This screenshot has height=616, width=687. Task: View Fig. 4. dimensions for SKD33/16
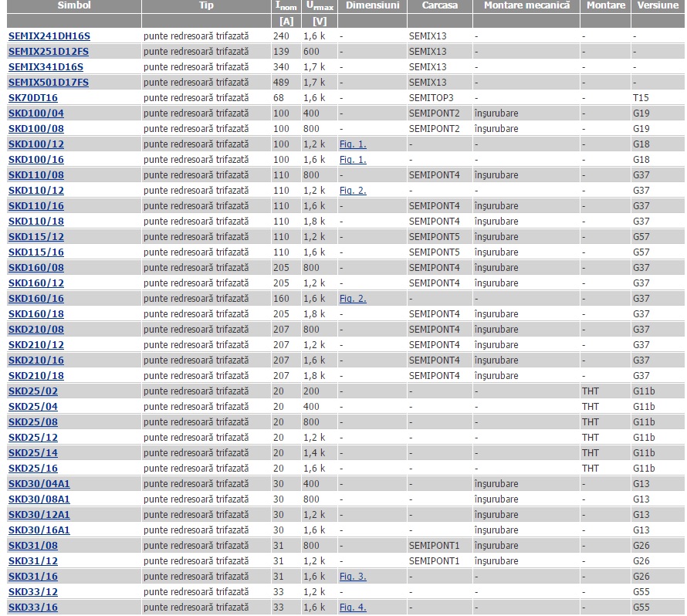coord(353,608)
